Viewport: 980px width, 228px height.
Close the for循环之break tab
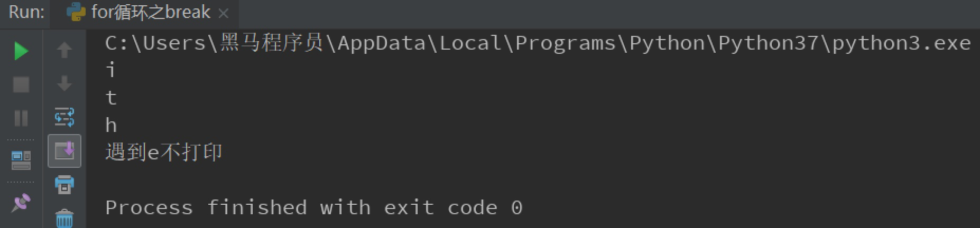(224, 13)
